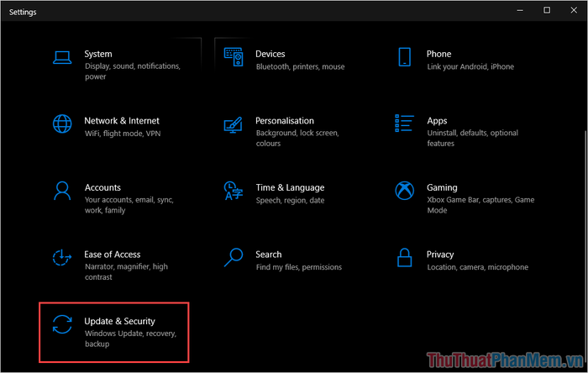The image size is (588, 373).
Task: Open Update & Security settings label
Action: (x=119, y=321)
